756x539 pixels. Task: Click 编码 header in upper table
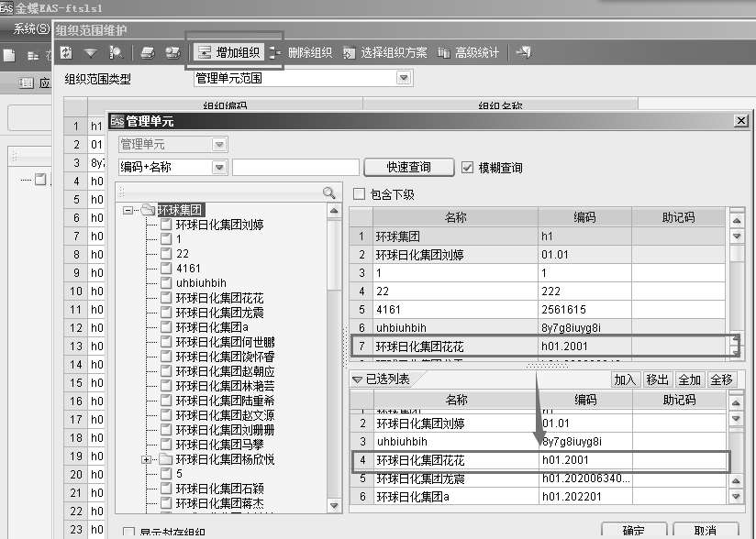[584, 218]
